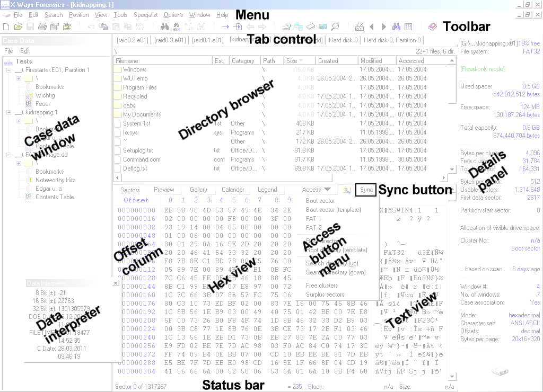Image resolution: width=543 pixels, height=392 pixels.
Task: Switch to the Gallery tab
Action: point(198,190)
